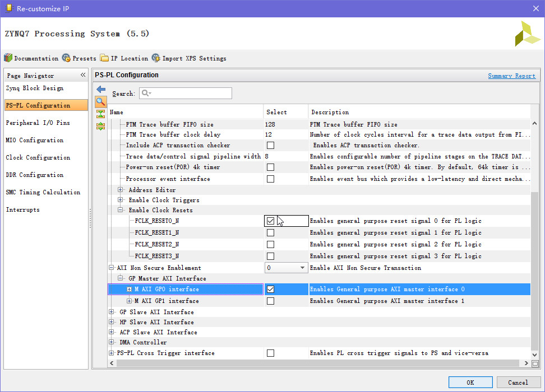Click the Description column header
Screen dimensions: 545x392
[x=419, y=112]
